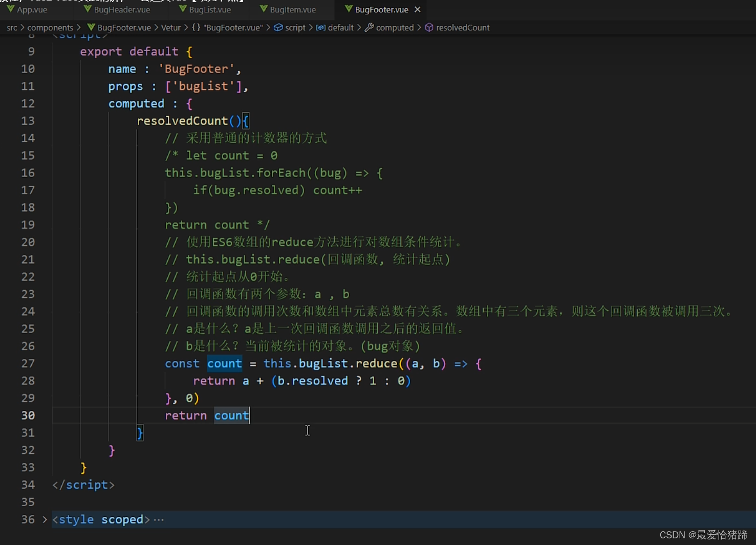The height and width of the screenshot is (545, 756).
Task: Click the Vue icon on BugItem.vue tab
Action: (x=264, y=9)
